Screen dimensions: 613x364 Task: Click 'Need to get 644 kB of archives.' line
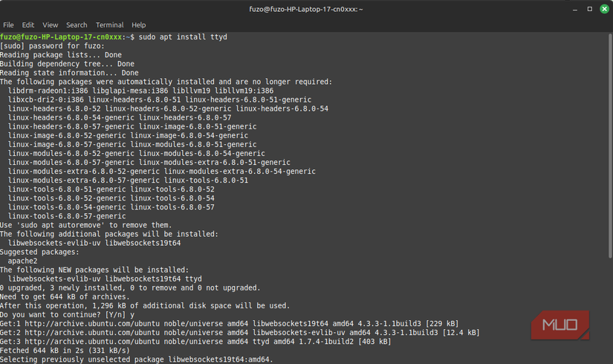[x=65, y=297]
